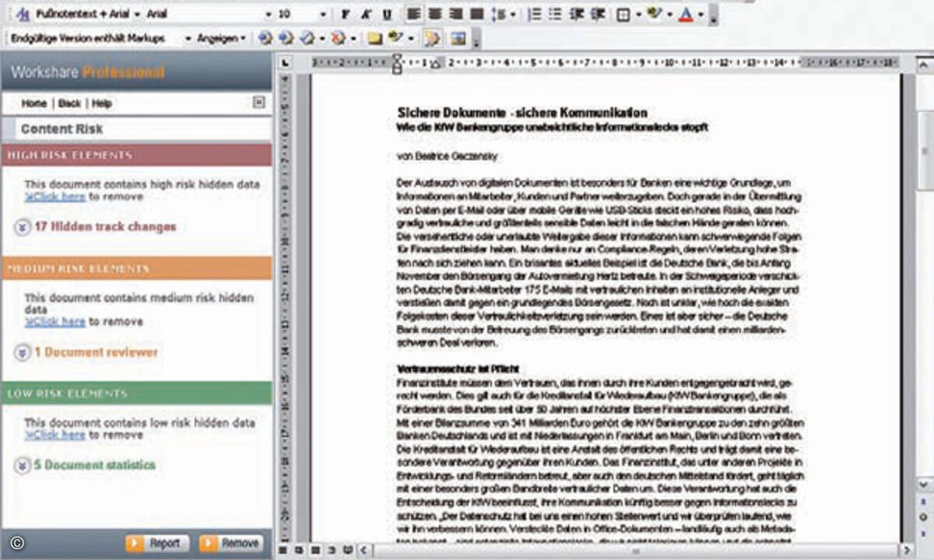The height and width of the screenshot is (560, 934).
Task: Switch to Normal view in status bar
Action: pos(283,550)
